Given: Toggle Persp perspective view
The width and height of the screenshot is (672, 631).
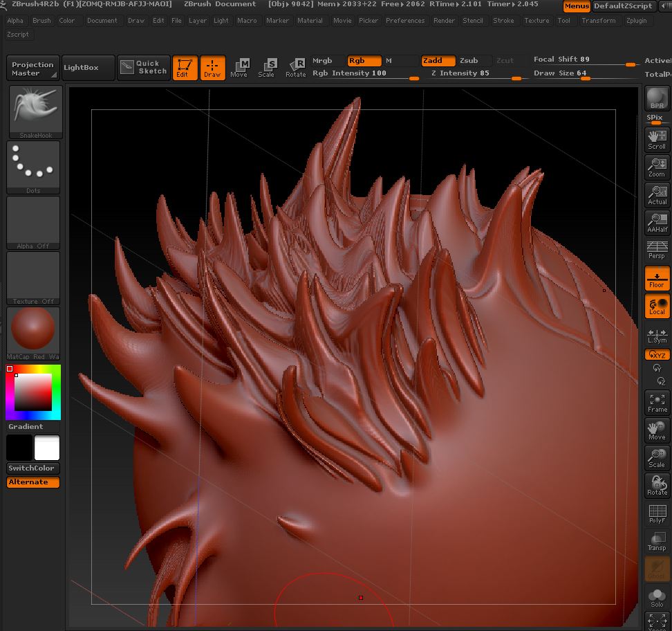Looking at the screenshot, I should [657, 250].
